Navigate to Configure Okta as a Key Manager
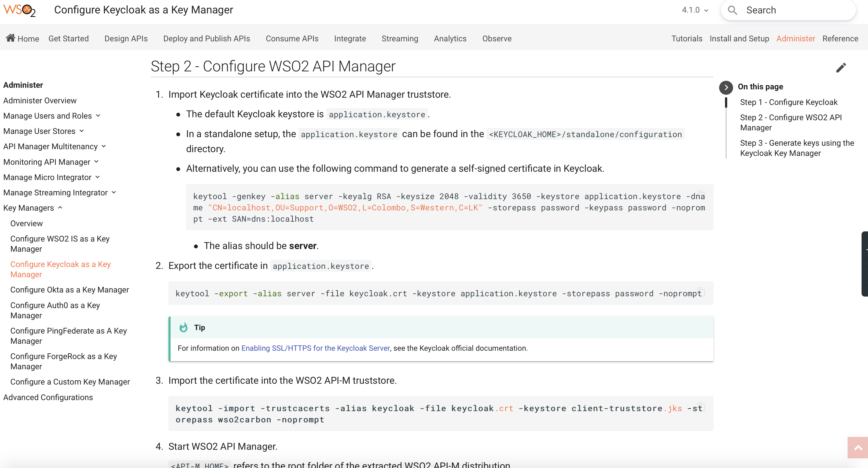 click(69, 290)
